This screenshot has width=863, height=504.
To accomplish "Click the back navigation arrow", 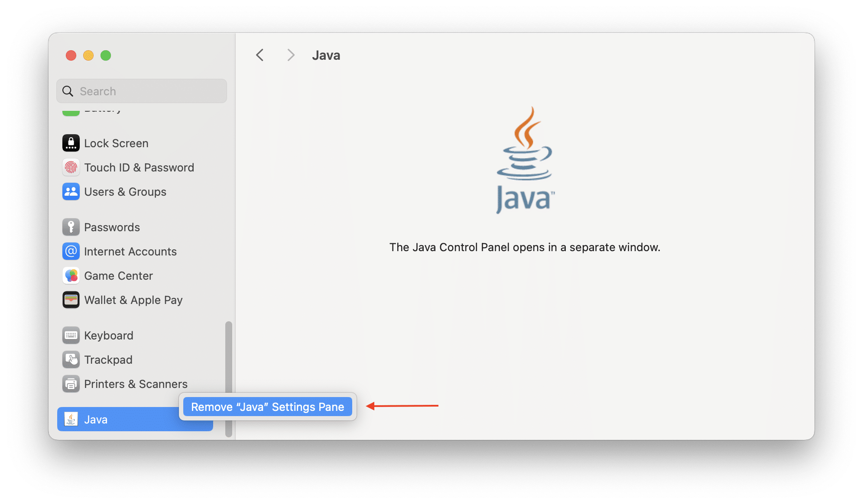I will tap(260, 55).
